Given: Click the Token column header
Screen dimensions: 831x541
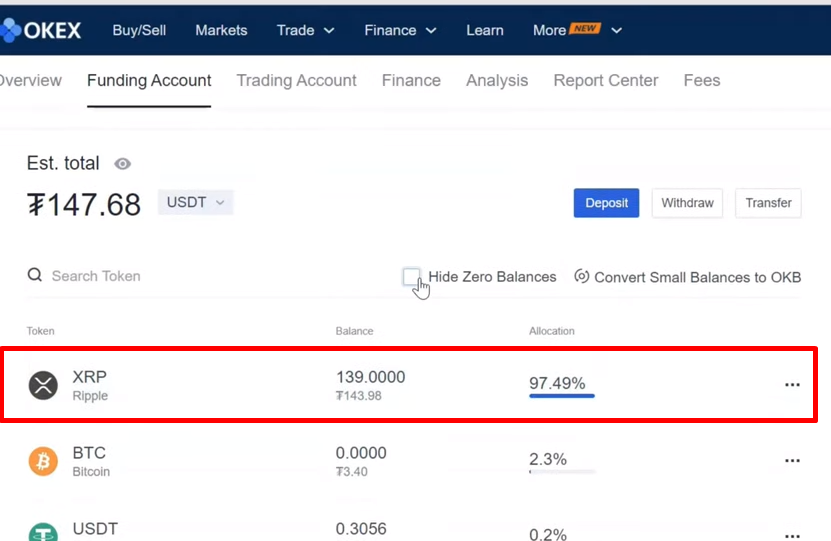Looking at the screenshot, I should pos(41,331).
